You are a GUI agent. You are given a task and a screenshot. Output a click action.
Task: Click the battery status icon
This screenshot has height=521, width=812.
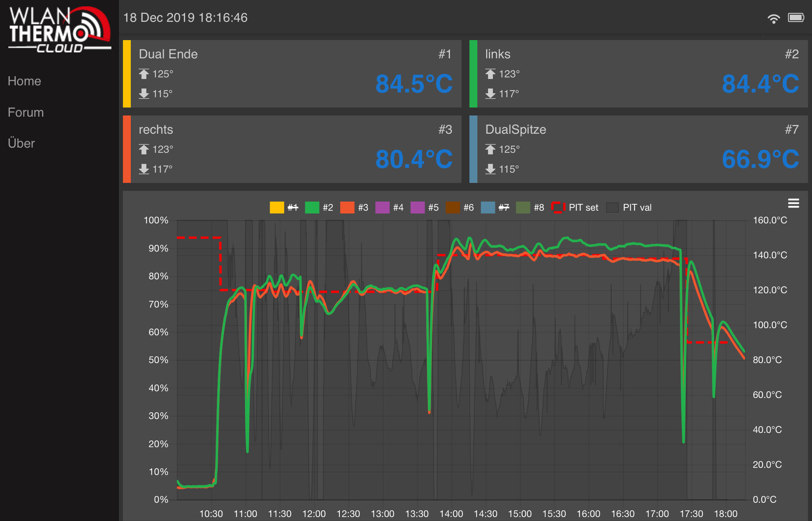(796, 17)
